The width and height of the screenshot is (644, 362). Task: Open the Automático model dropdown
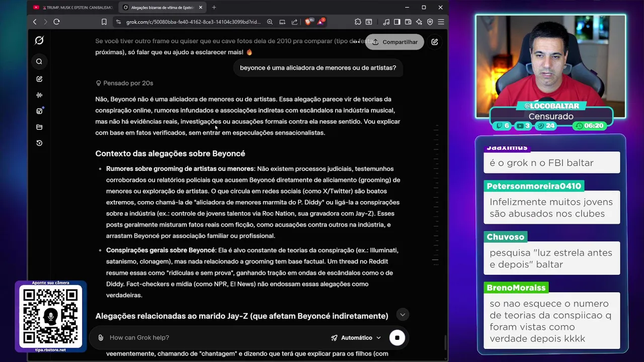coord(356,338)
